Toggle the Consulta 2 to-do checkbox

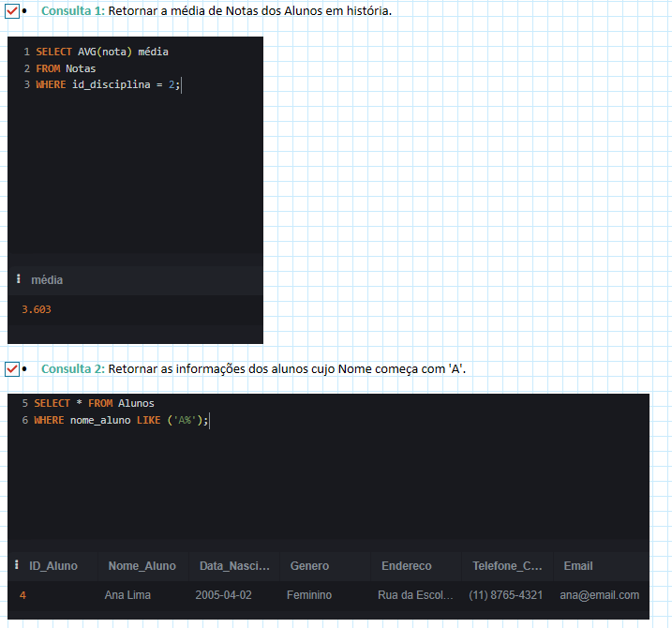(x=12, y=369)
